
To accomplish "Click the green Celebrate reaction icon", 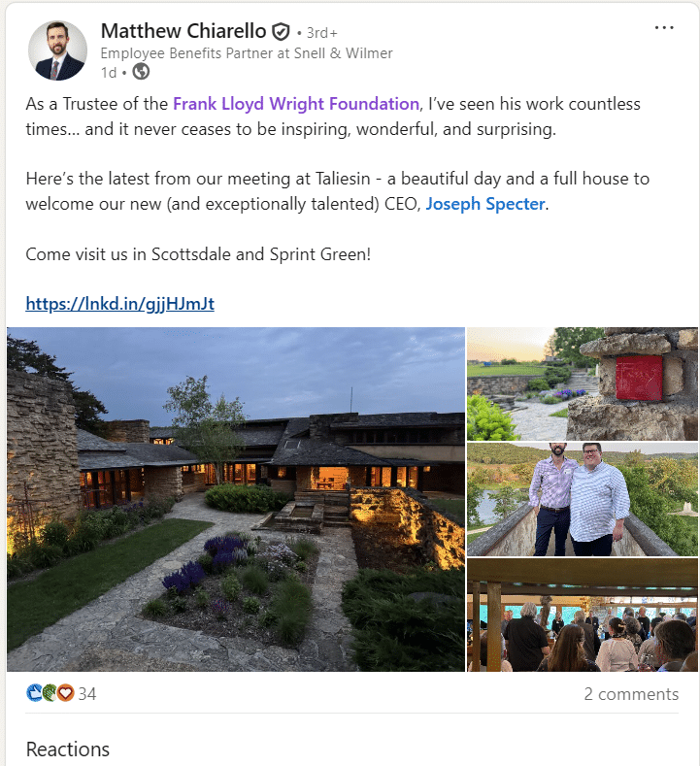I will point(49,693).
